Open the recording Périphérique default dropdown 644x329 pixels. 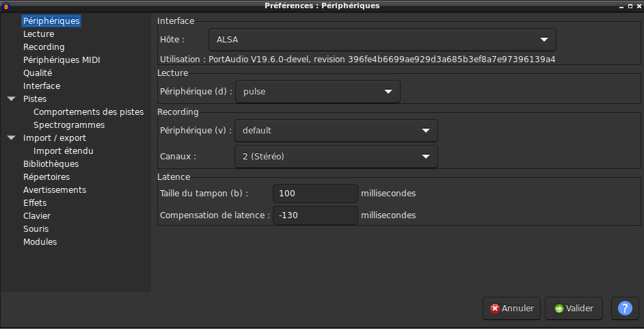336,131
